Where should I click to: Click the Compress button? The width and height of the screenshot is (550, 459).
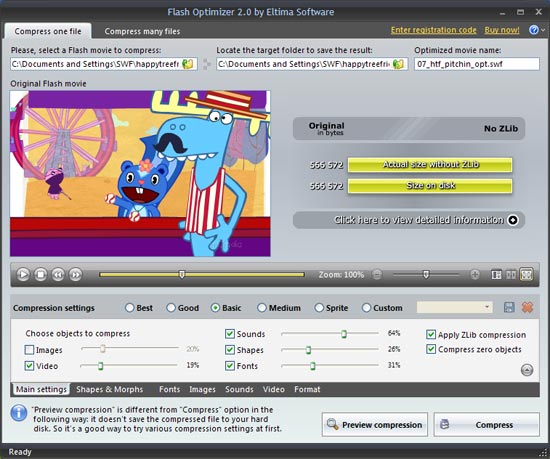[487, 424]
